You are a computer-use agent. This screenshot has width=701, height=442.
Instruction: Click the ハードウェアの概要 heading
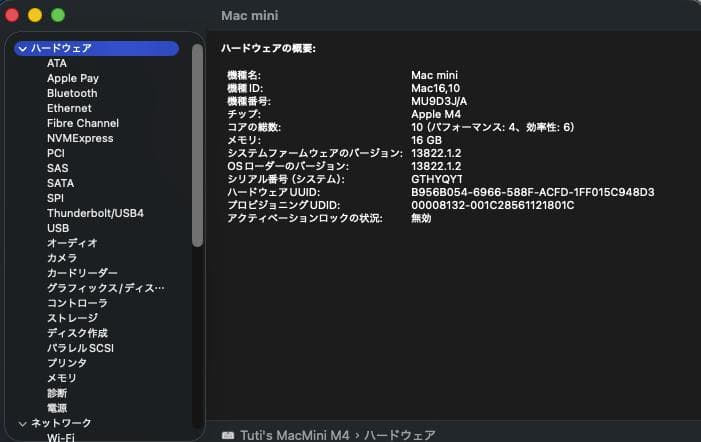268,48
